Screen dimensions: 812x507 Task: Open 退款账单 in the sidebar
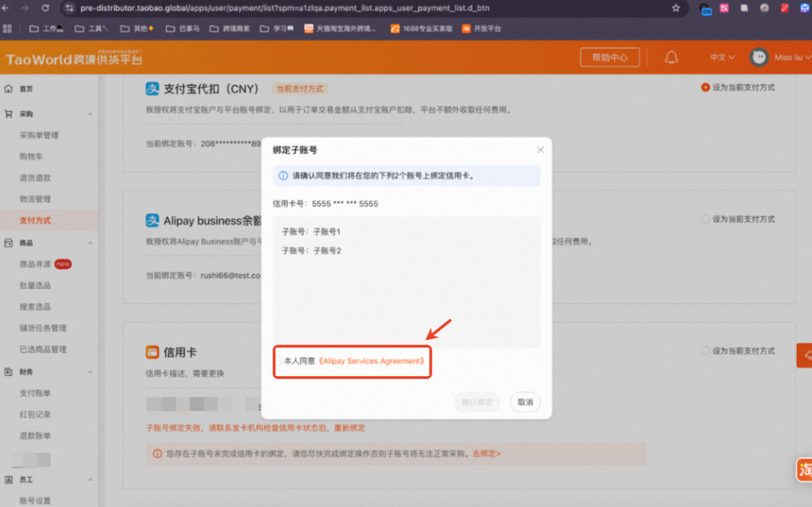tap(36, 436)
